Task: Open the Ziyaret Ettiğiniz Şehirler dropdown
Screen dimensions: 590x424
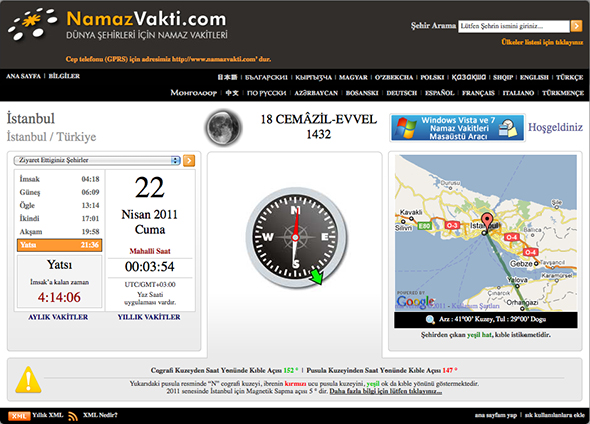Action: (97, 160)
